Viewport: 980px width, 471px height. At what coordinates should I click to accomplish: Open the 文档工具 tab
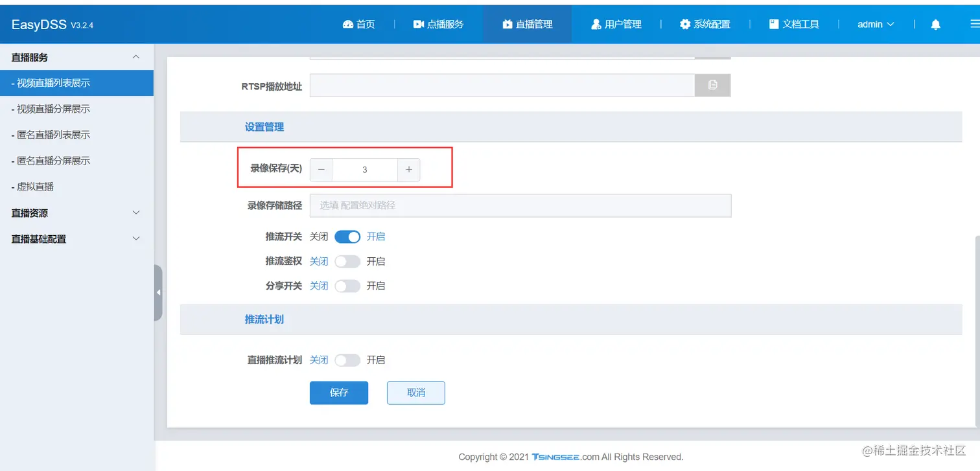click(x=794, y=24)
